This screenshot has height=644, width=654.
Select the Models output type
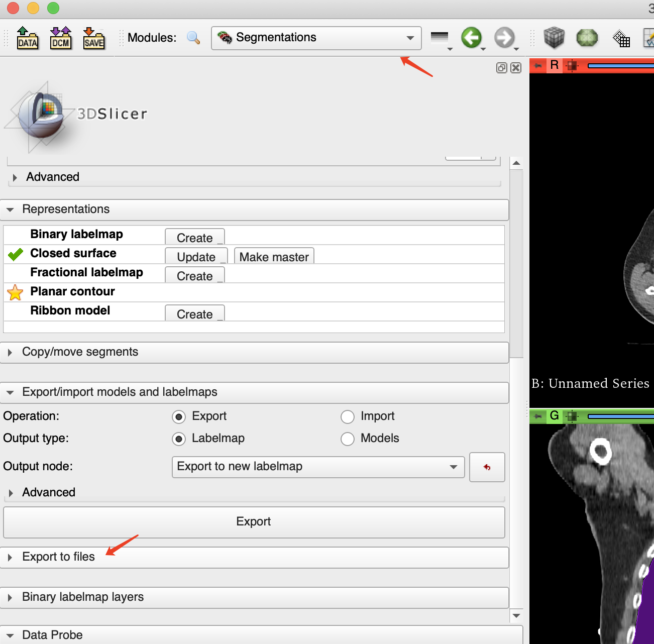(348, 439)
